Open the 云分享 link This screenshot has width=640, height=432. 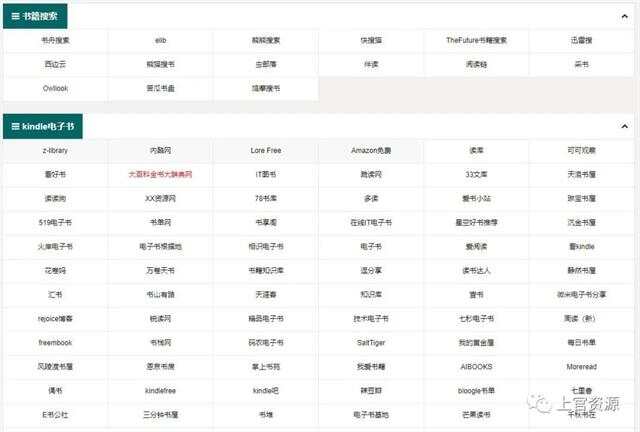[x=371, y=271]
